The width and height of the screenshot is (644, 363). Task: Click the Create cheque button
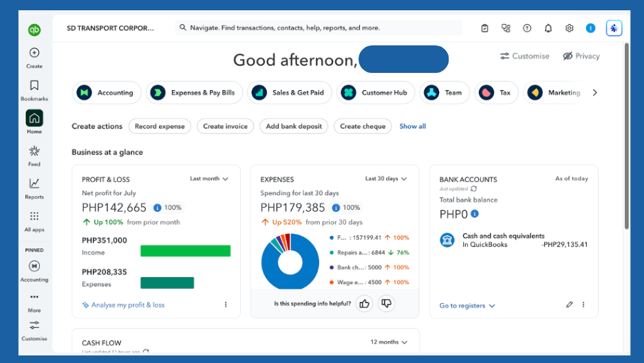(x=363, y=126)
